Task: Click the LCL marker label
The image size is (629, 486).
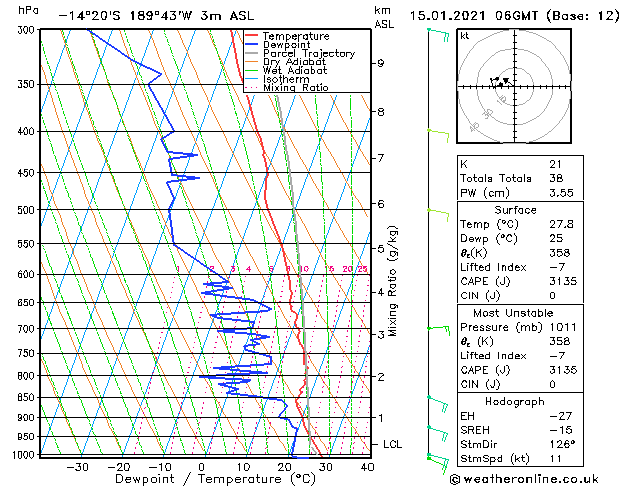Action: [392, 444]
